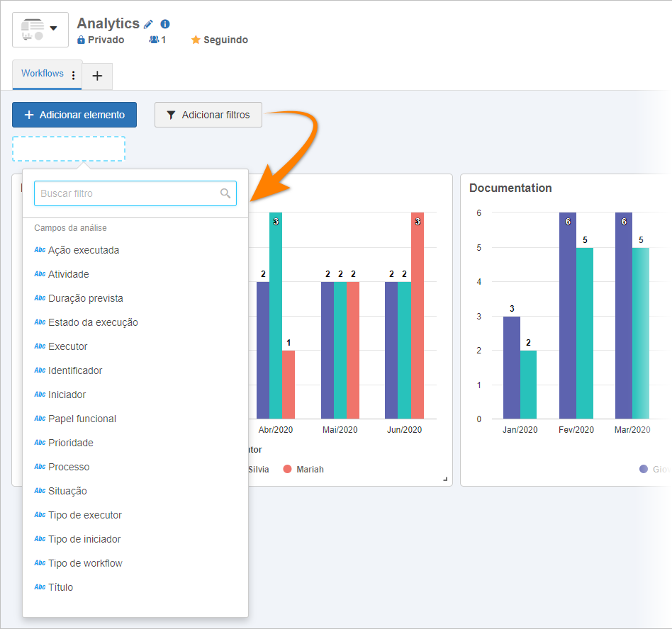Select Tipo de executor field
The height and width of the screenshot is (629, 672).
click(135, 515)
